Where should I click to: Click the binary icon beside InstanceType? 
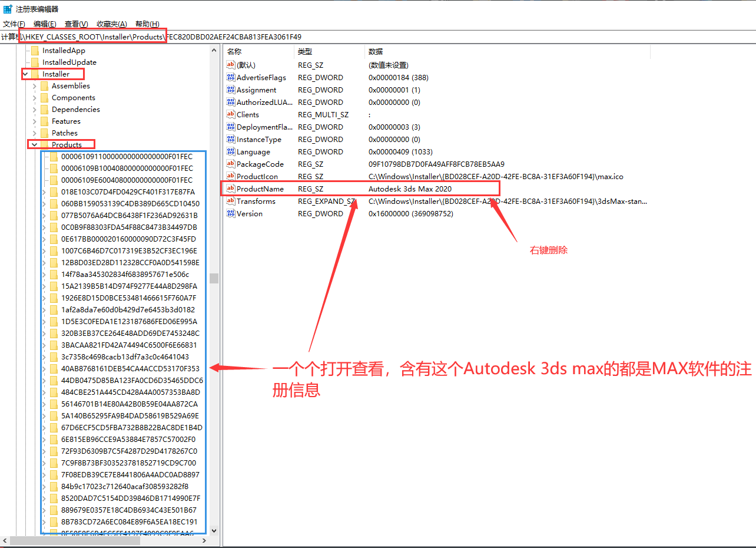pos(231,139)
